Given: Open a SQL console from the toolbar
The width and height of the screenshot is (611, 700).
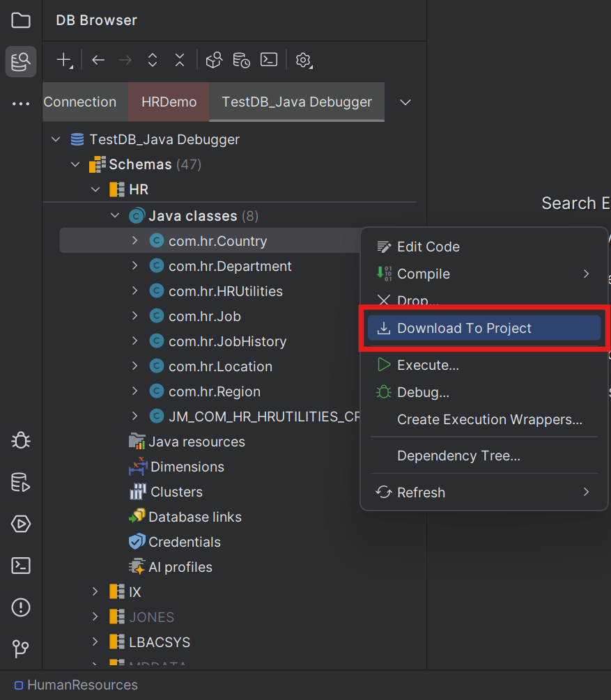Looking at the screenshot, I should pos(269,60).
